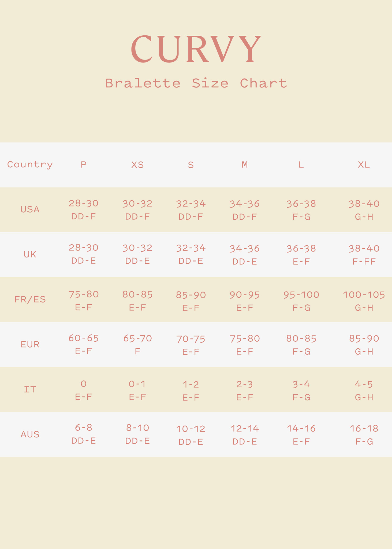
Task: Select the AUS P cell 6-8
Action: point(84,428)
